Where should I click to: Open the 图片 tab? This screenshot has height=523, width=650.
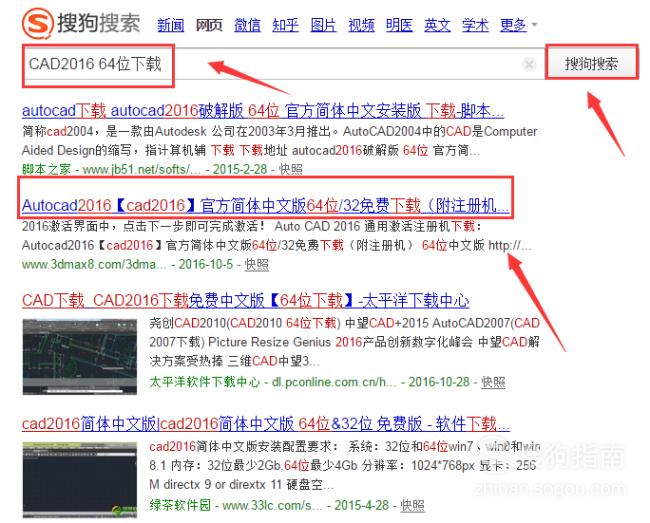[x=323, y=25]
